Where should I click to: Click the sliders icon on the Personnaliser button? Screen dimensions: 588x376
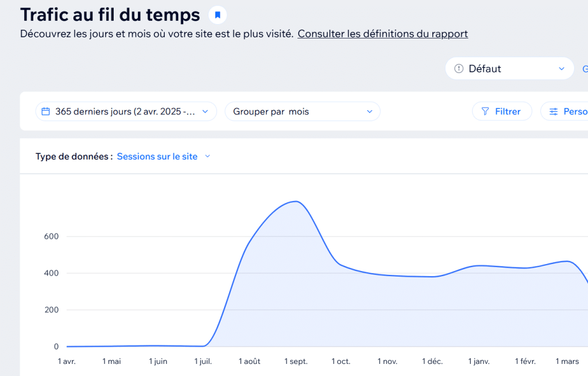pos(553,111)
